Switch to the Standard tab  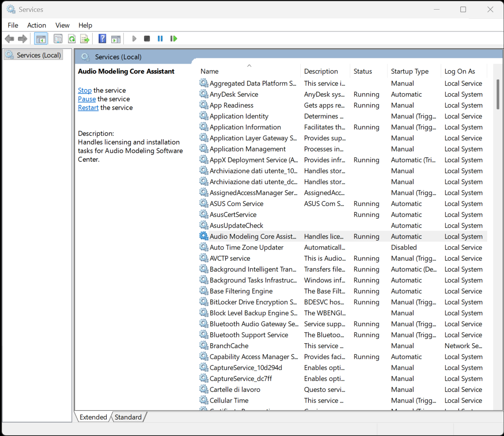pos(128,417)
